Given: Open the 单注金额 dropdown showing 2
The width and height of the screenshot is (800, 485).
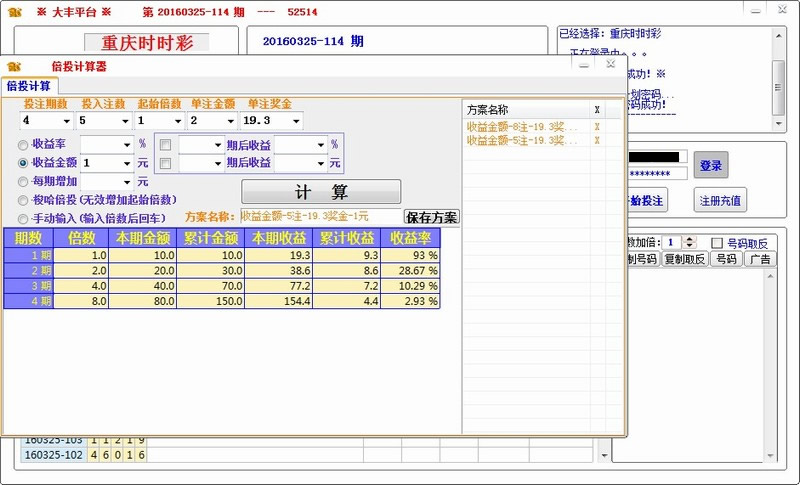Looking at the screenshot, I should click(231, 121).
